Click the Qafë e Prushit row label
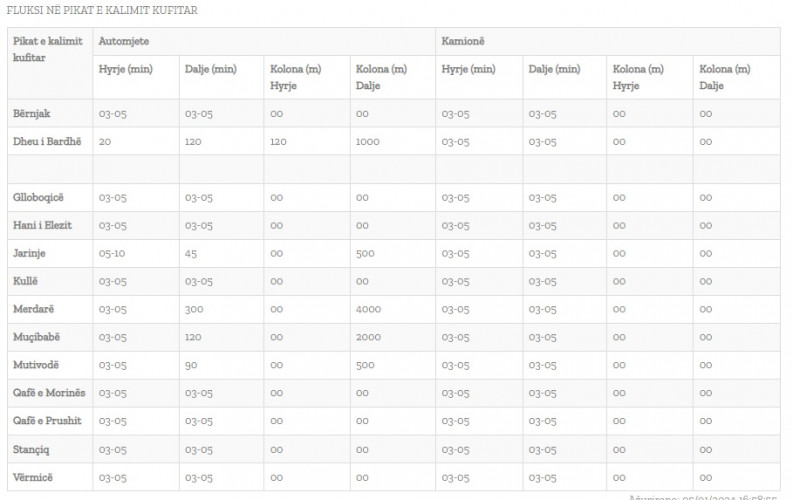 47,421
